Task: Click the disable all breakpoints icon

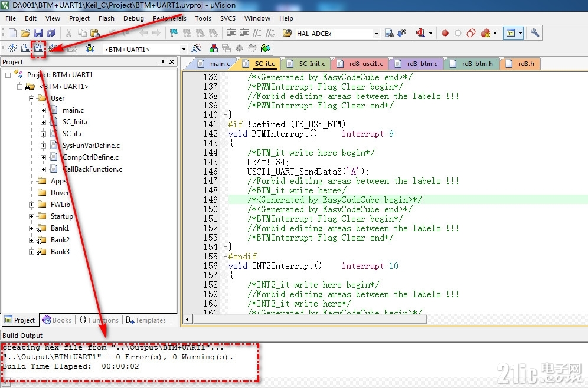Action: coord(471,33)
